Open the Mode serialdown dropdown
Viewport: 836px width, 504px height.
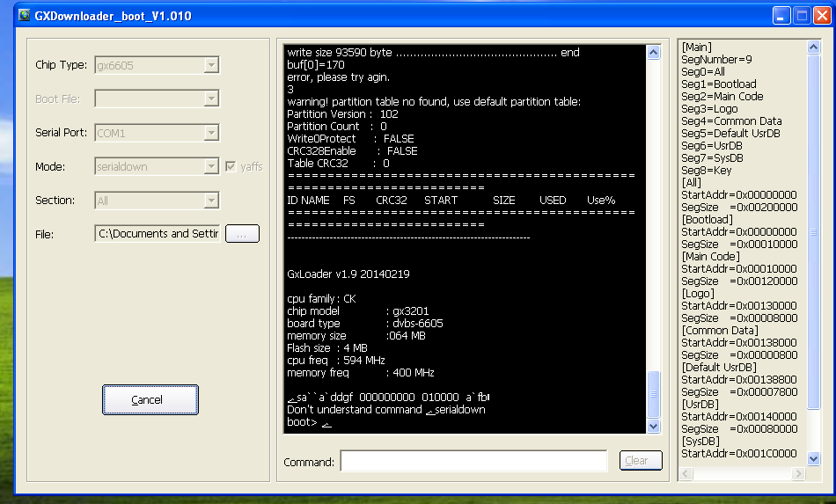point(211,167)
